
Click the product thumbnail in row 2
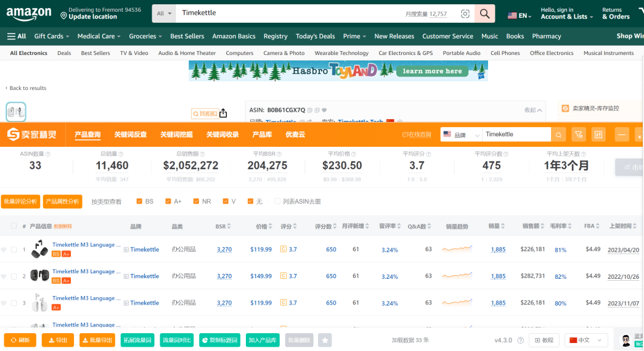[39, 275]
